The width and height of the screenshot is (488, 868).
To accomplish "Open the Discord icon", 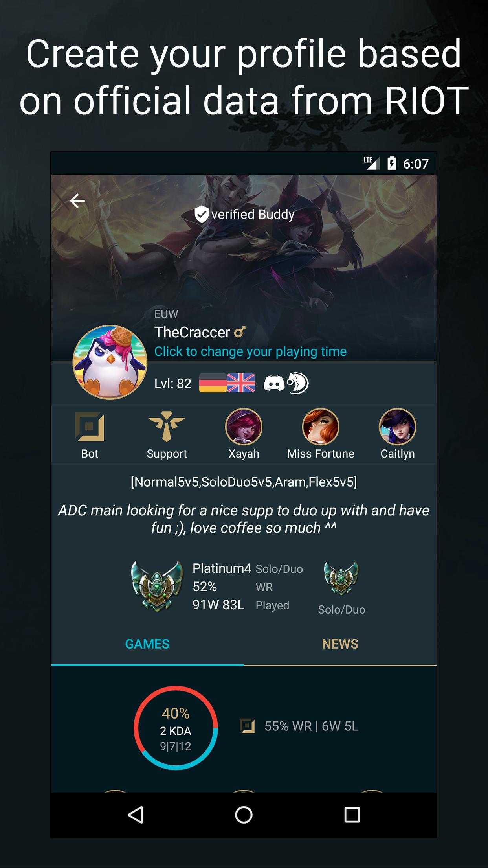I will pyautogui.click(x=274, y=383).
